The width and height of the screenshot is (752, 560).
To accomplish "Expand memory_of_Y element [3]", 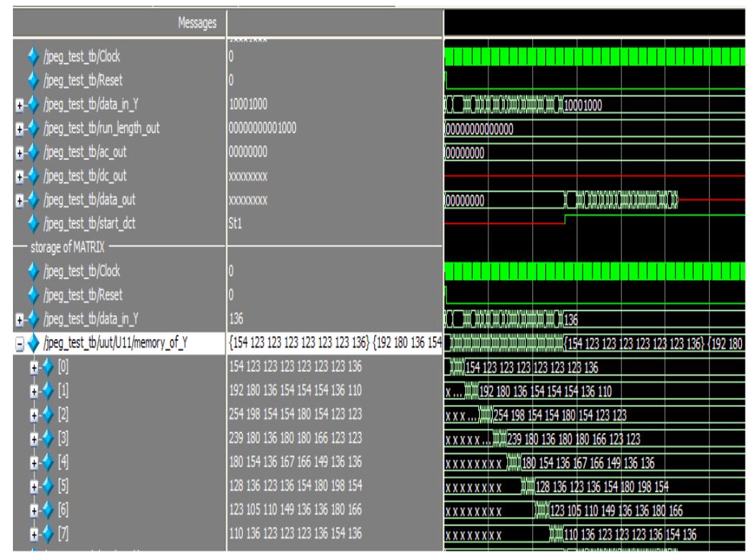I will [x=34, y=439].
